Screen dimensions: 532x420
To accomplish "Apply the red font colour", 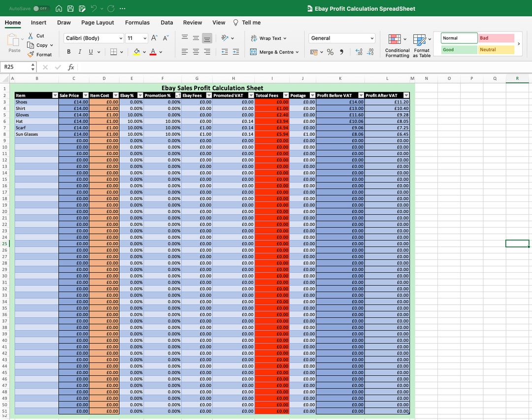I will click(x=153, y=52).
